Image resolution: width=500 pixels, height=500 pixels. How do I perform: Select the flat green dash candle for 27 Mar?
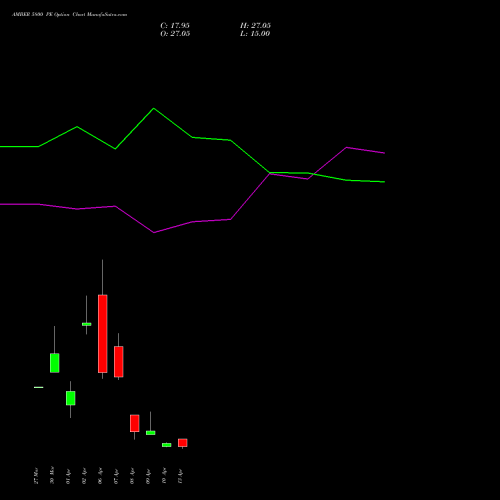point(39,387)
